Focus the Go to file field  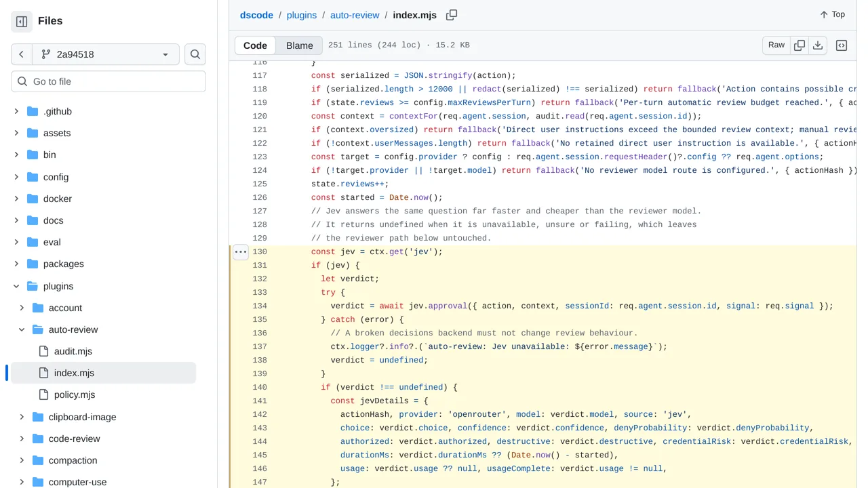pos(108,81)
